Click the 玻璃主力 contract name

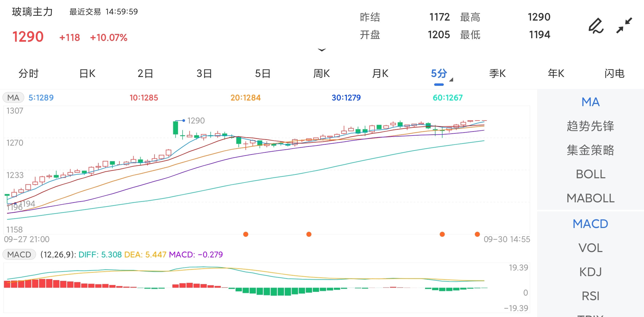point(32,12)
